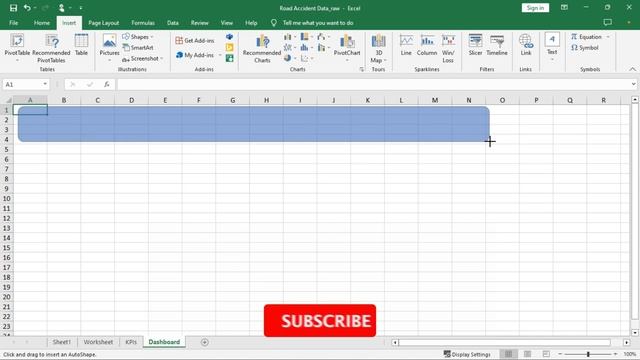
Task: Insert a Column sparkline
Action: 427,45
